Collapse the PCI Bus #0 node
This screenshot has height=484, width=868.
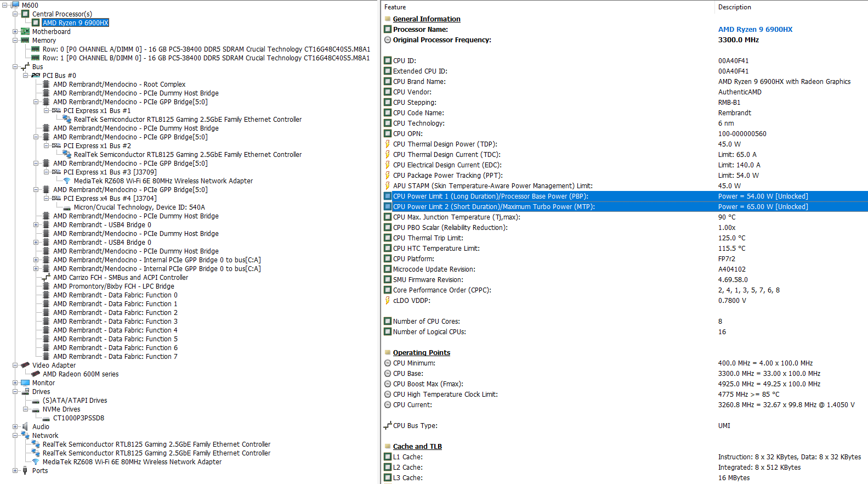click(x=26, y=75)
